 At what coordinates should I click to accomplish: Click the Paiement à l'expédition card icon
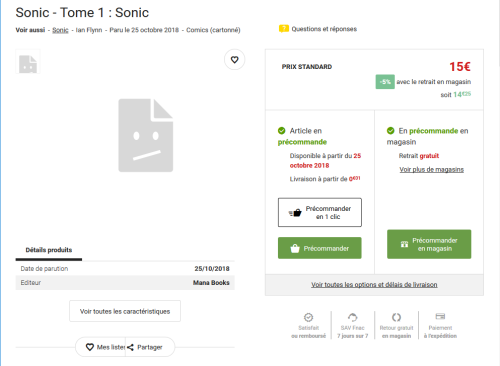point(440,316)
